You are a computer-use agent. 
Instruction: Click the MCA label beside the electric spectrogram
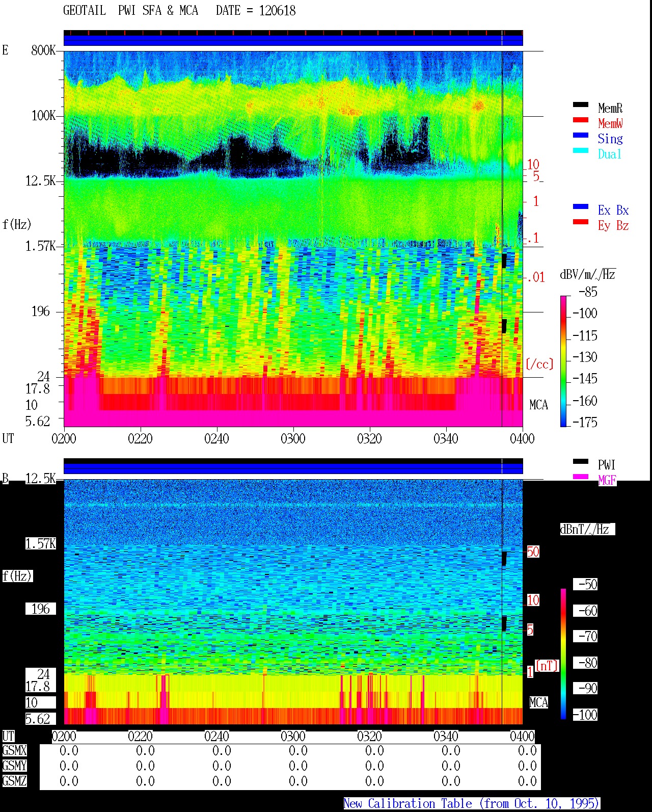[538, 405]
